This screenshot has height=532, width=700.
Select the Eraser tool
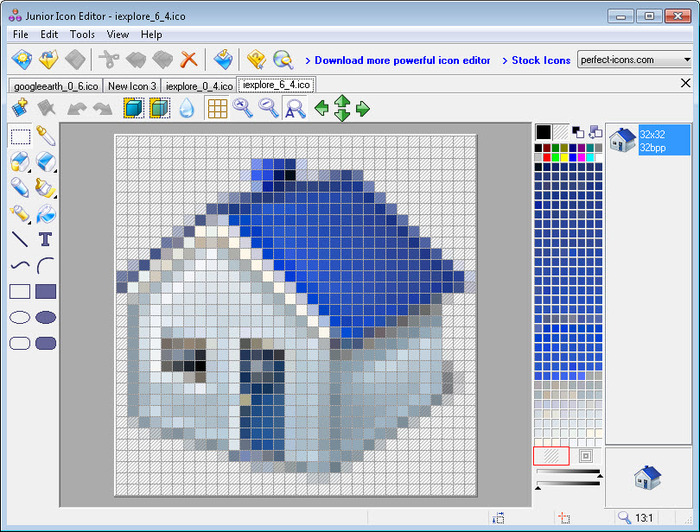[46, 162]
